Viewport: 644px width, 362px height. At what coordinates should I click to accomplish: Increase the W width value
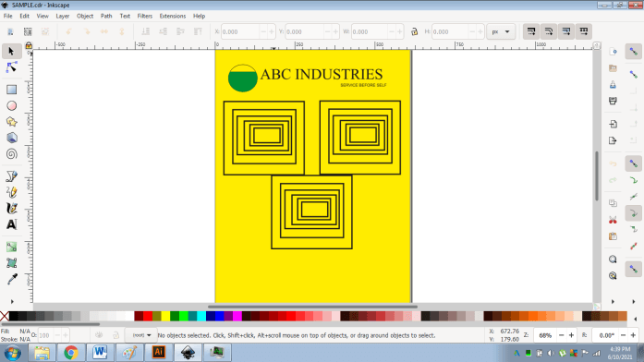coord(400,31)
